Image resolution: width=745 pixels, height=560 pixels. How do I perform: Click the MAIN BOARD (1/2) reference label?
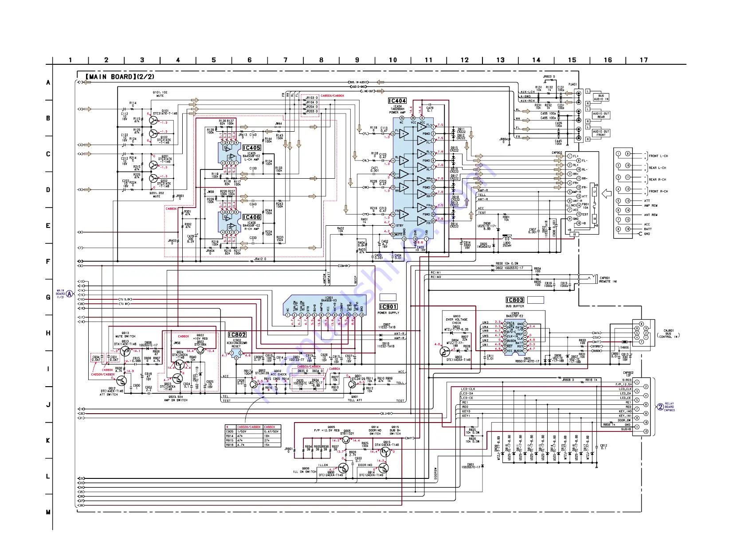(x=60, y=294)
